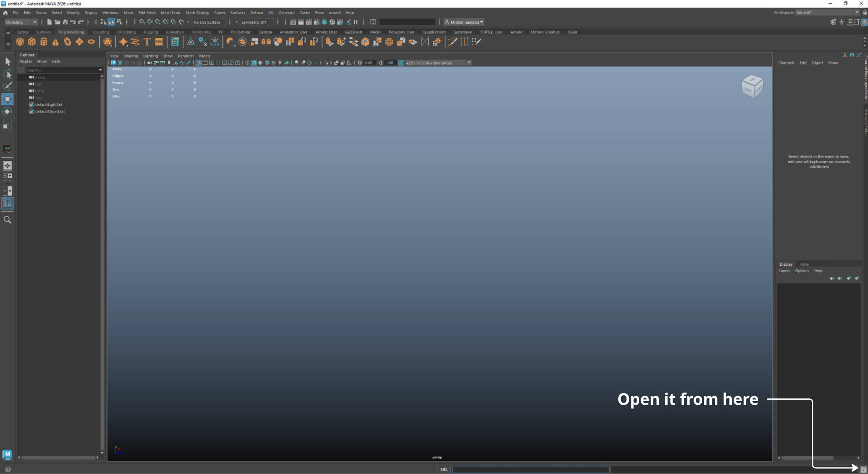Click the SVG shelf icon
The image size is (868, 474).
point(159,42)
